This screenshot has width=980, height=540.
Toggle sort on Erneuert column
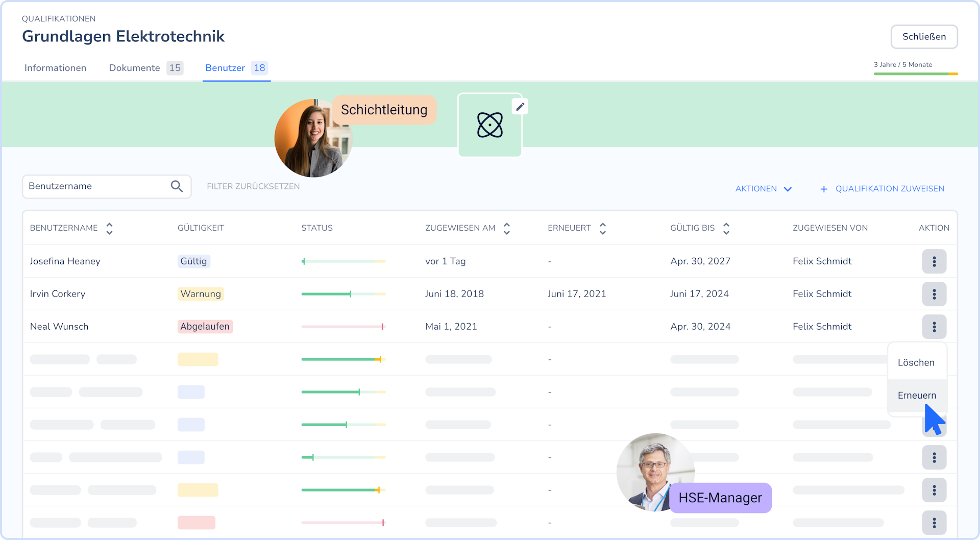click(602, 228)
